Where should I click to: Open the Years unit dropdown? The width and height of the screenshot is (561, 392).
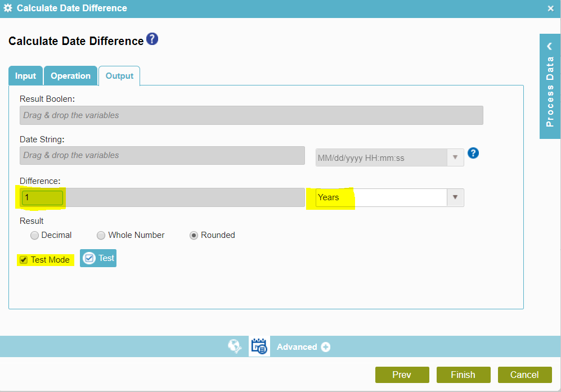(x=455, y=197)
